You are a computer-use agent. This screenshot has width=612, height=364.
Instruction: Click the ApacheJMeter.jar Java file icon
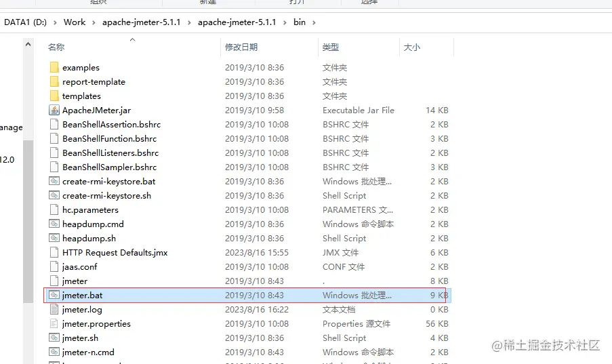click(54, 110)
